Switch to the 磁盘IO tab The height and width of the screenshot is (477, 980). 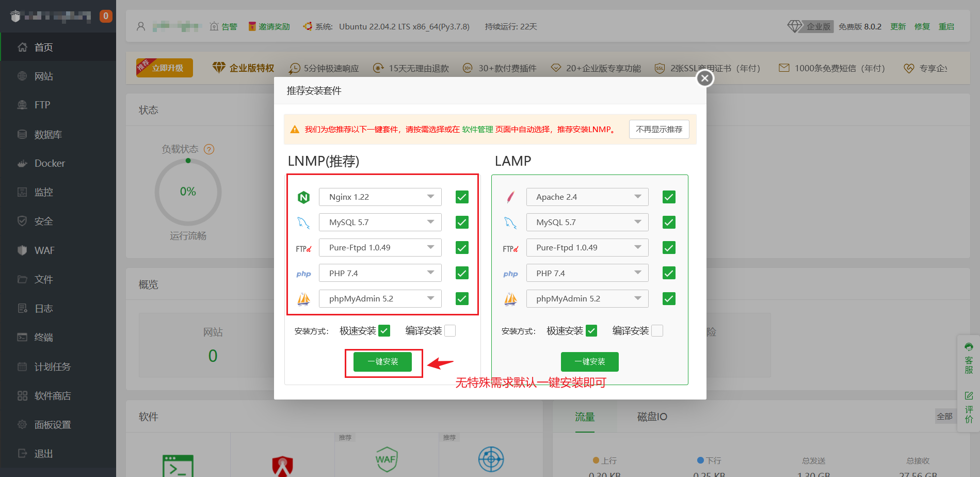pyautogui.click(x=652, y=417)
